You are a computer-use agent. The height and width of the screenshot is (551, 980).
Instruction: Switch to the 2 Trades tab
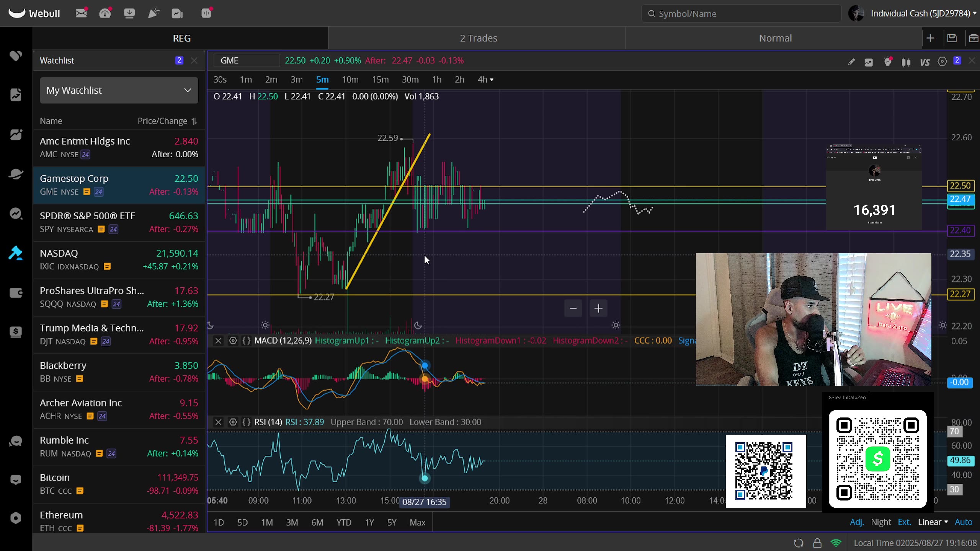click(478, 38)
